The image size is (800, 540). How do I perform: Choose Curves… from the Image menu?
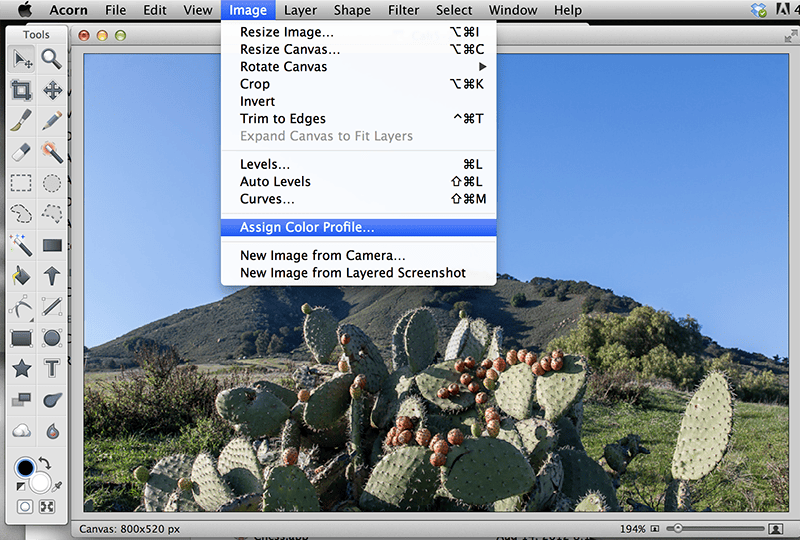(359, 199)
